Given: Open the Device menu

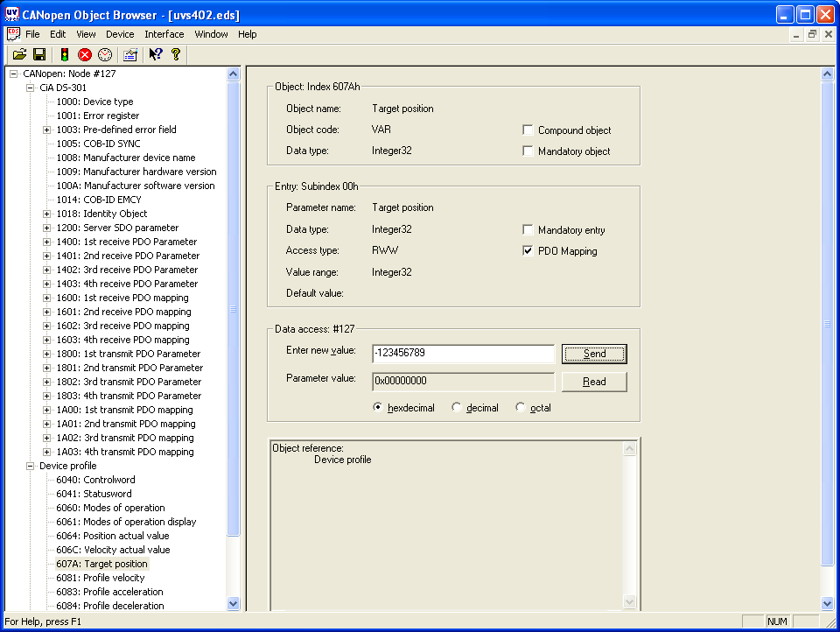Looking at the screenshot, I should tap(120, 34).
